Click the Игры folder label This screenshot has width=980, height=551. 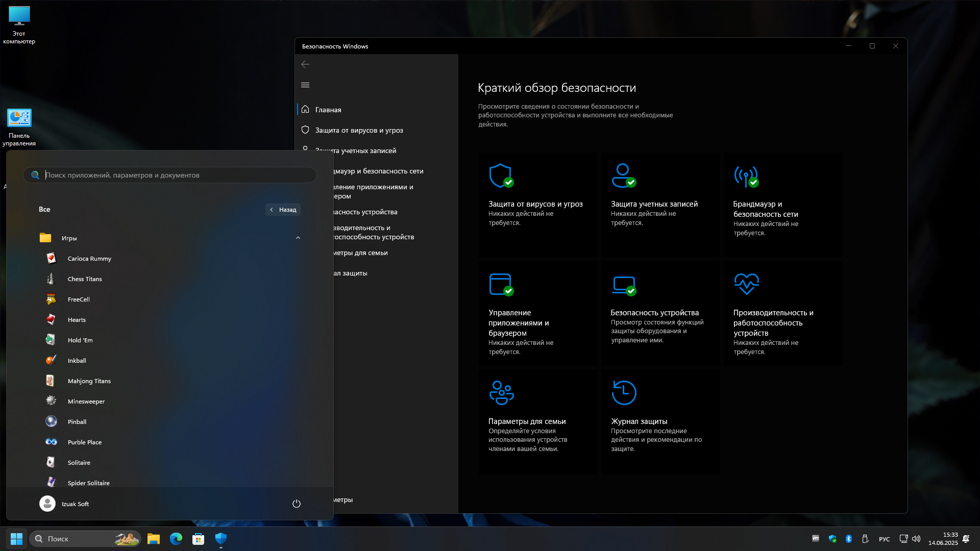69,238
